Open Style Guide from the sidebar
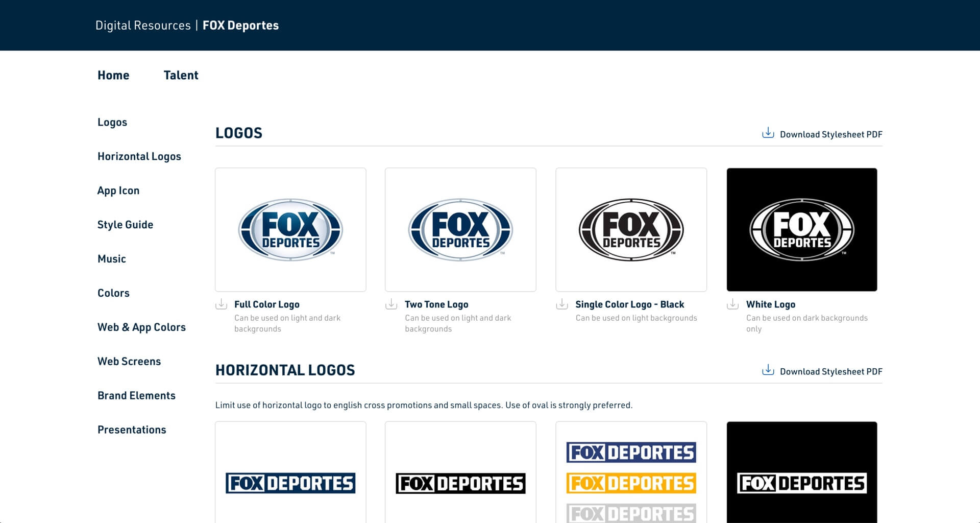This screenshot has height=523, width=980. pos(125,225)
